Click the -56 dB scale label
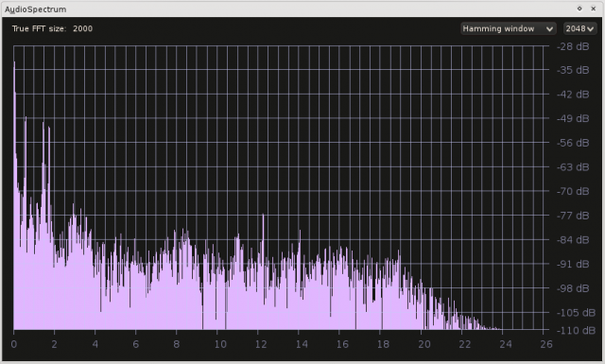The height and width of the screenshot is (364, 605). click(573, 143)
